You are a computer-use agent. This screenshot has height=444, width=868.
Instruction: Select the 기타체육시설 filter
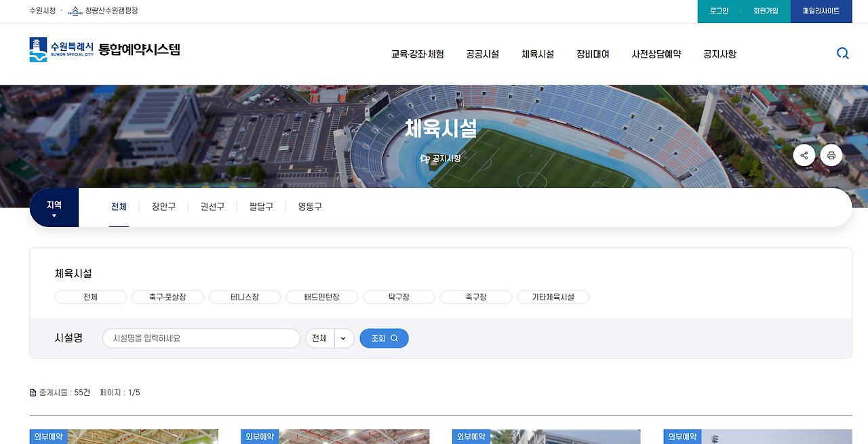pos(553,297)
